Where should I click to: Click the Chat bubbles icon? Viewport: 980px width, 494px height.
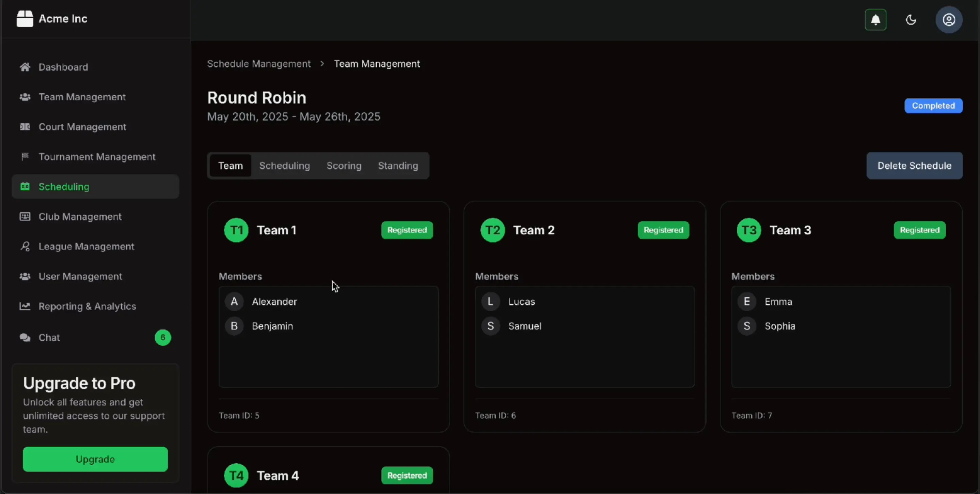coord(25,338)
